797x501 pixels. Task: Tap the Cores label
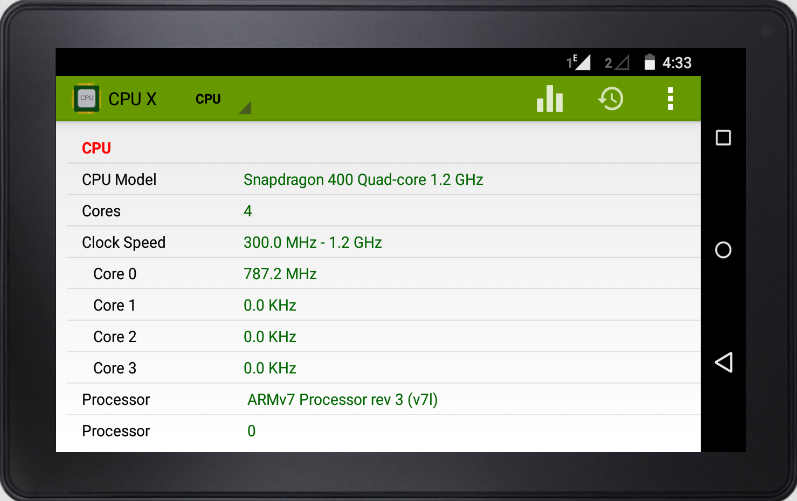tap(101, 211)
